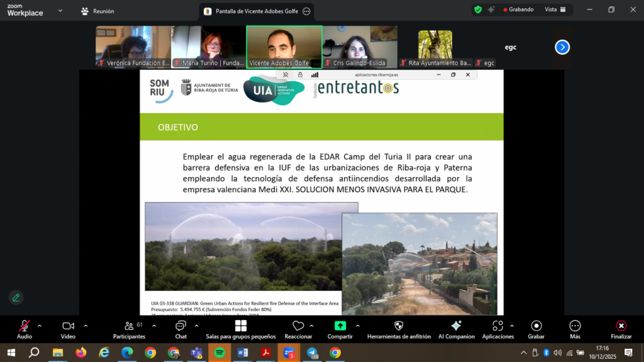Select Verónica Fundación video thumbnail
Image resolution: width=644 pixels, height=362 pixels.
tap(133, 47)
